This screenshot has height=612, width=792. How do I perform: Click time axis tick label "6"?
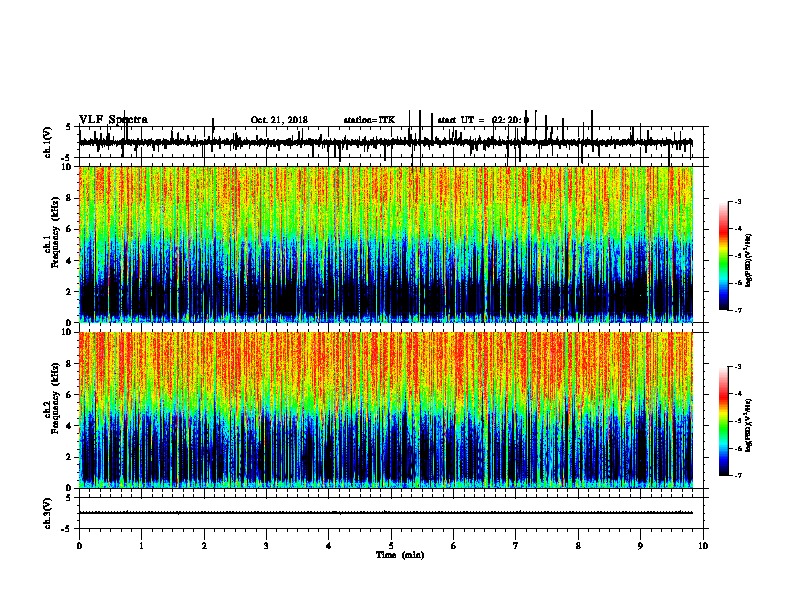(454, 545)
